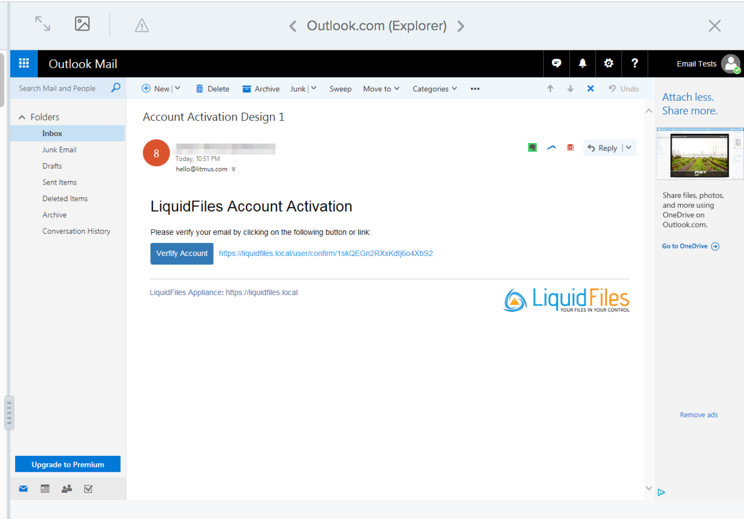Open the Move to dropdown
This screenshot has width=744, height=519.
coord(381,89)
